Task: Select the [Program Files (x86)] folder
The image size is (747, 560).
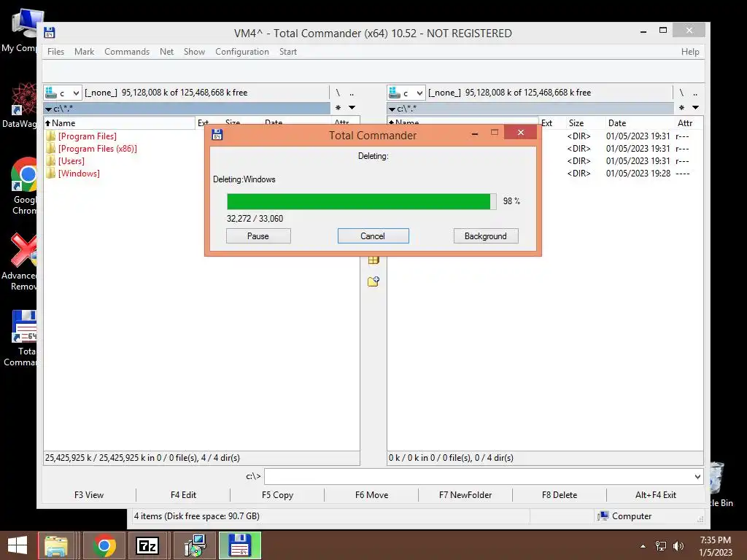Action: 97,149
